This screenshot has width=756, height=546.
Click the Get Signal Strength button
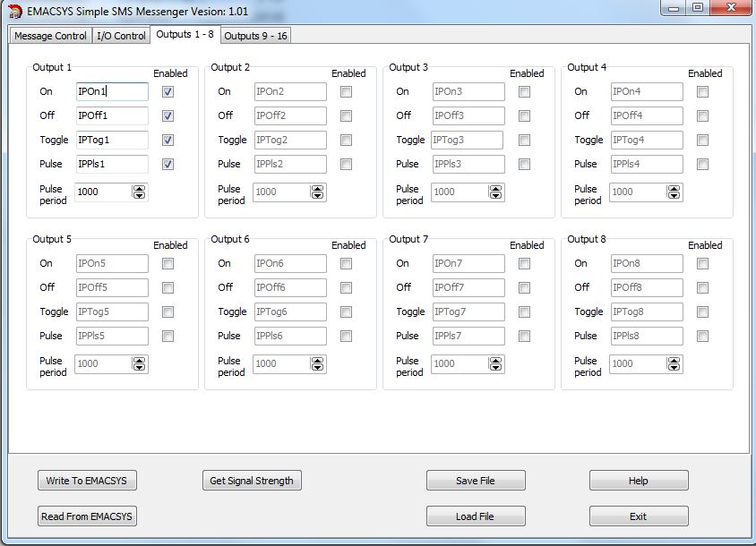[x=251, y=481]
